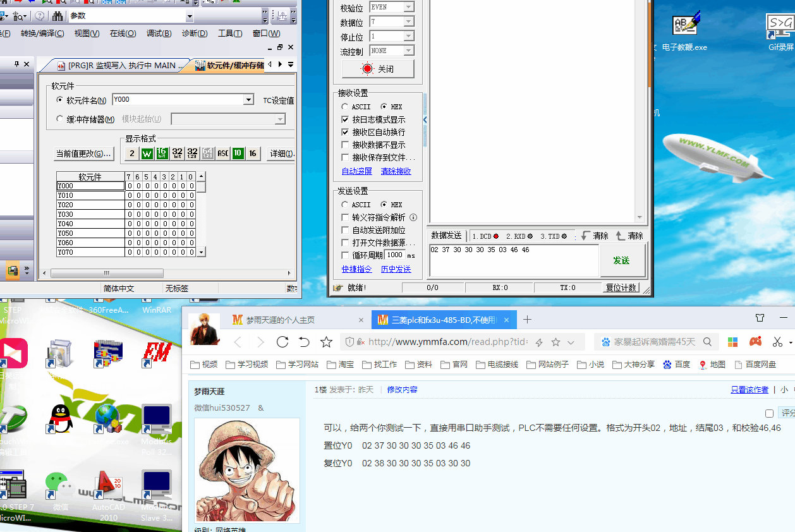795x532 pixels.
Task: Click the green 发送 button
Action: click(621, 260)
